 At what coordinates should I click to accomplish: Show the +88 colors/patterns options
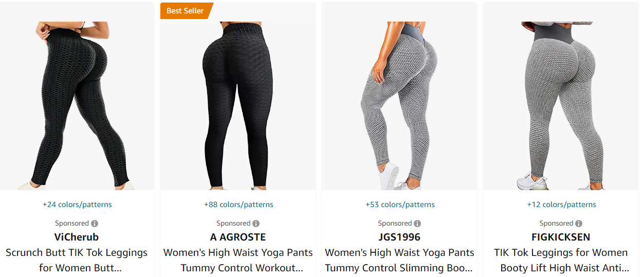(x=238, y=205)
